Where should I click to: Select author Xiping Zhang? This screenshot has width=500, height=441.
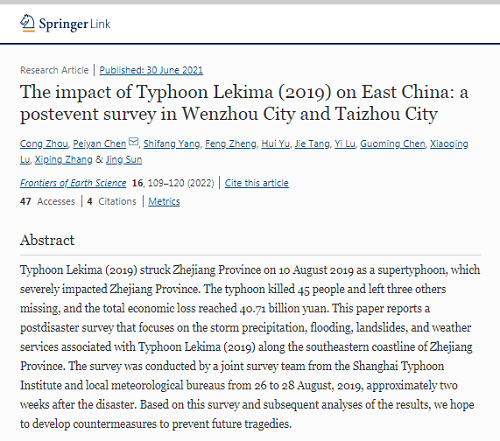63,160
